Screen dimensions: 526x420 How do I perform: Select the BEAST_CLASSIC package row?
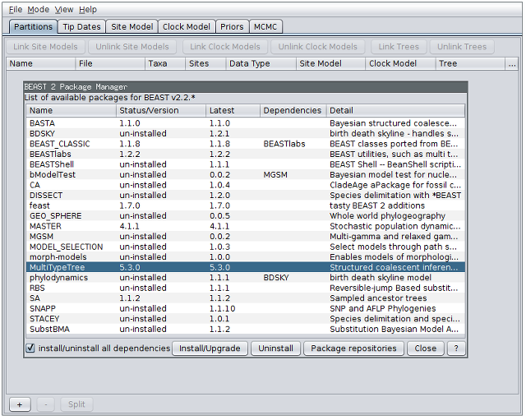tap(246, 144)
